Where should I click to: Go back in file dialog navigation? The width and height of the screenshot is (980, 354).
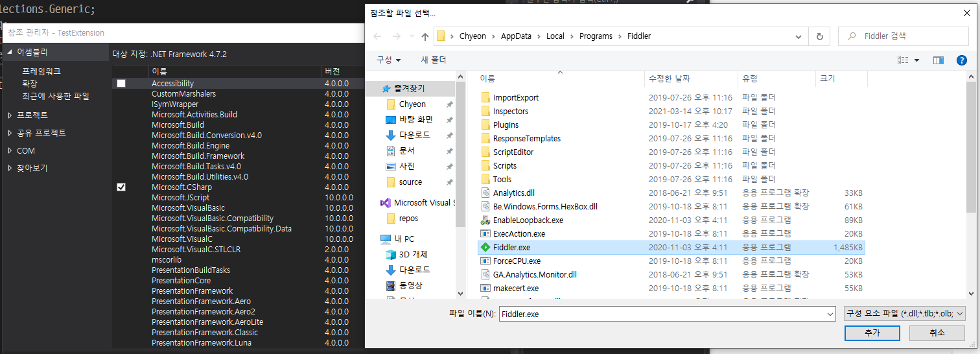point(378,36)
